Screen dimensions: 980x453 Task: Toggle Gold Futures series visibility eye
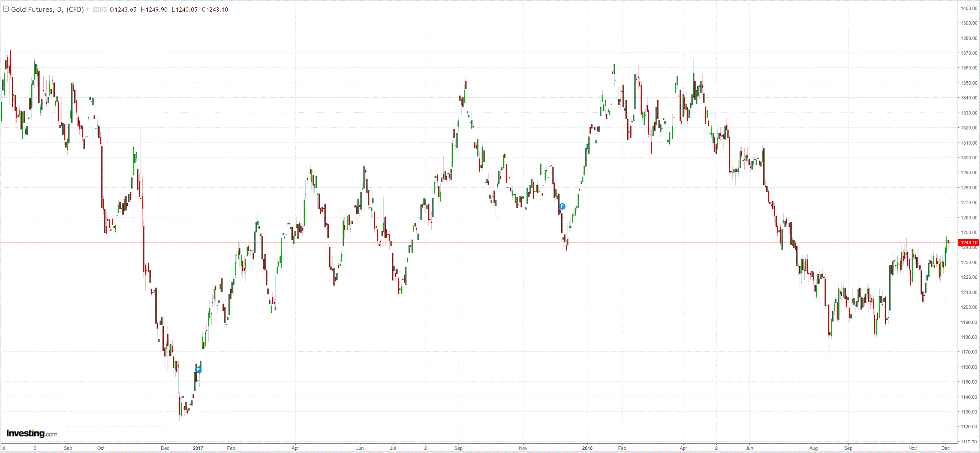(x=96, y=9)
